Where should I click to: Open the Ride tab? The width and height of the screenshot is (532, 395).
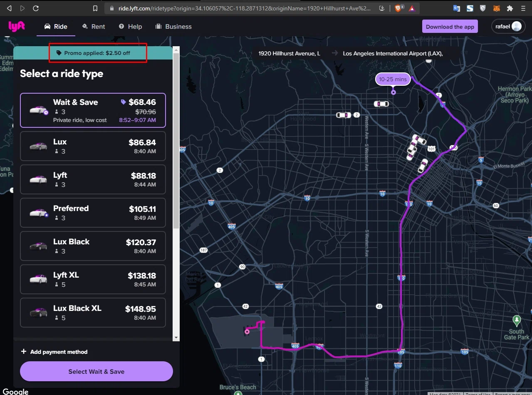(x=56, y=27)
